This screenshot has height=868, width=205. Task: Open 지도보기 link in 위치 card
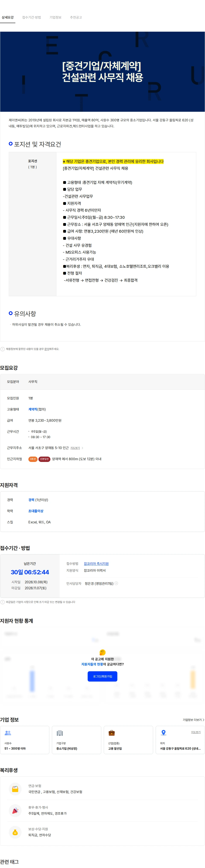(x=196, y=732)
